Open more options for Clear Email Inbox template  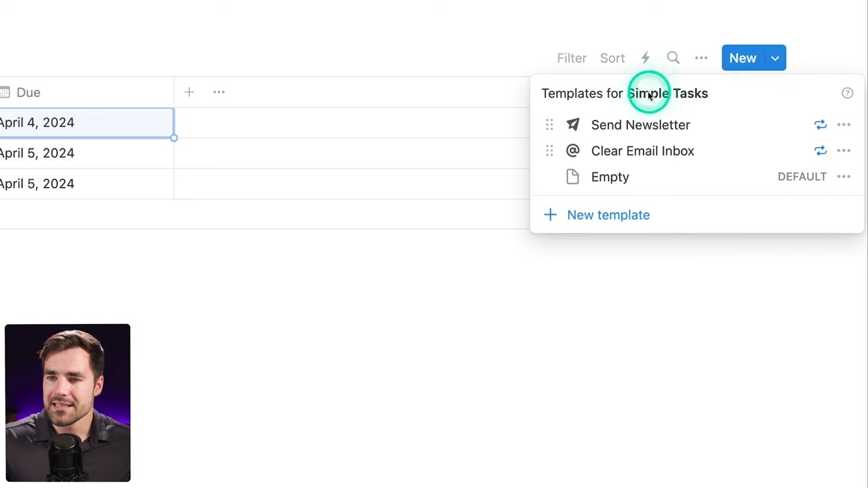point(844,150)
